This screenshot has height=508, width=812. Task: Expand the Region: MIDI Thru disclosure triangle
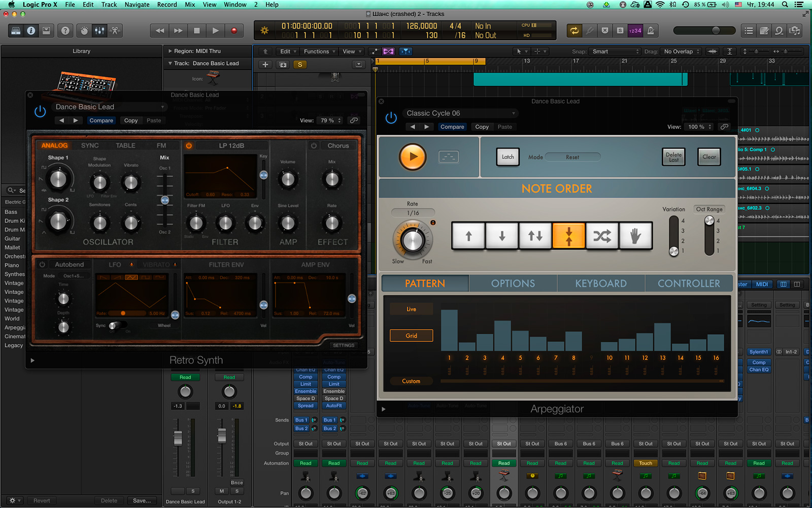pyautogui.click(x=170, y=51)
